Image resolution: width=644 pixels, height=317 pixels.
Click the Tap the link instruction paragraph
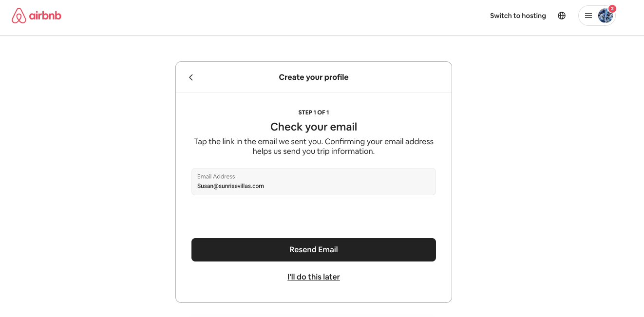[x=314, y=147]
